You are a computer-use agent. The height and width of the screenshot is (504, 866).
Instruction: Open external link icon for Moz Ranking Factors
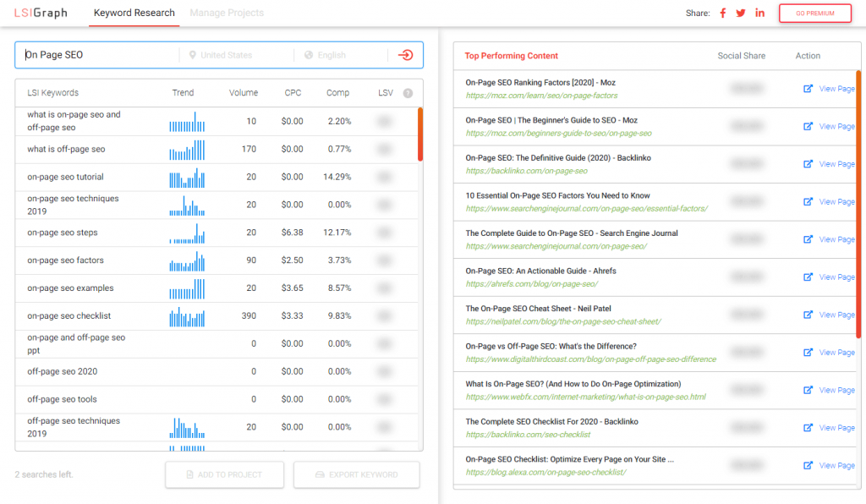[x=808, y=88]
